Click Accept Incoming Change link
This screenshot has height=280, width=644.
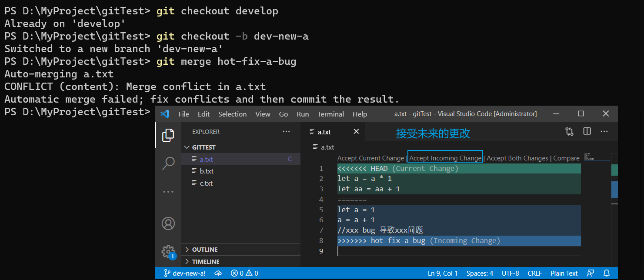[445, 158]
